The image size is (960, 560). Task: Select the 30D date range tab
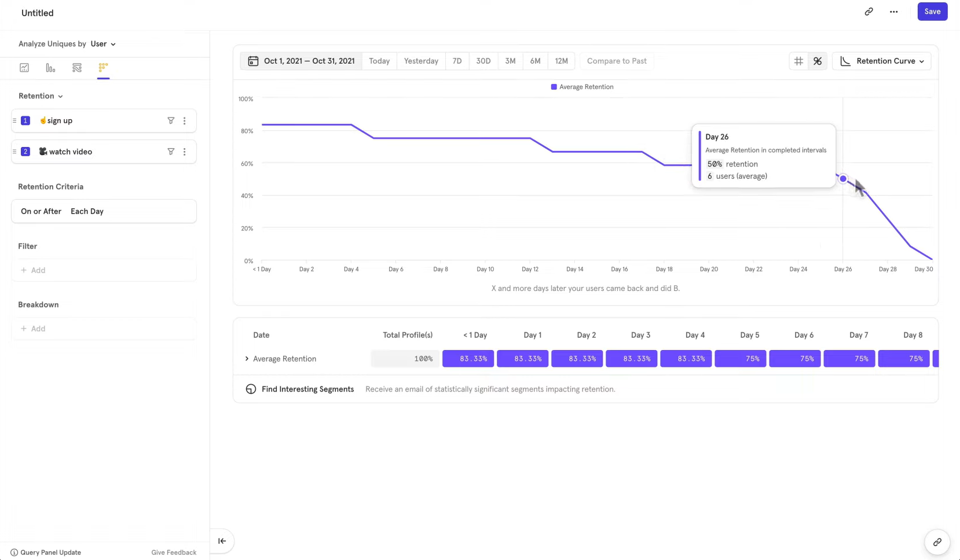click(x=483, y=61)
